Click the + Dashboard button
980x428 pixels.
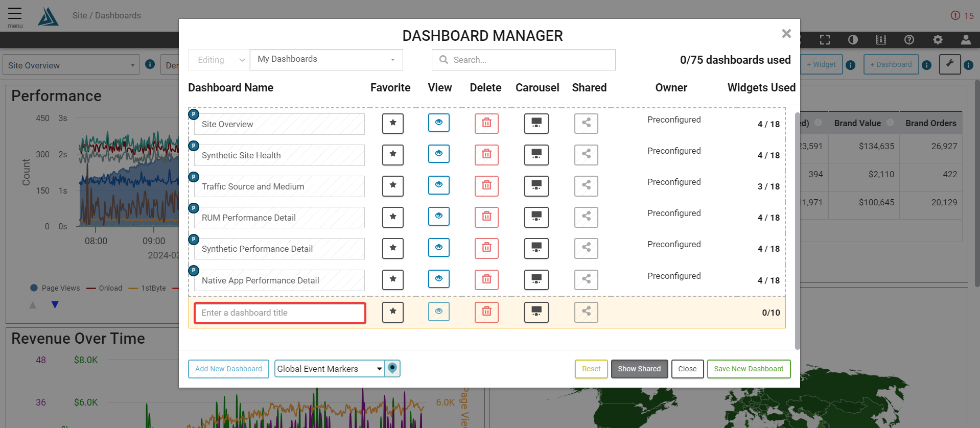click(x=891, y=64)
